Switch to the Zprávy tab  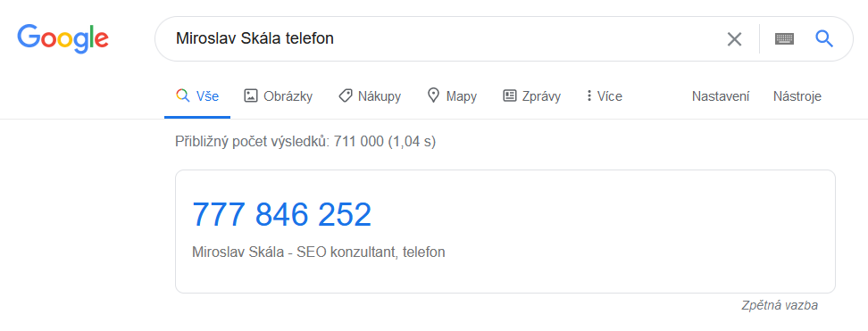pyautogui.click(x=531, y=96)
